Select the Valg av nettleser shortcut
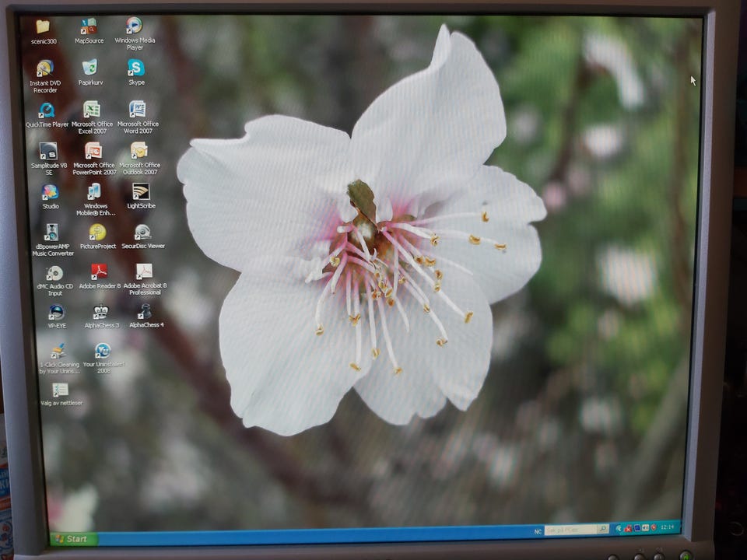The height and width of the screenshot is (560, 747). (x=60, y=390)
